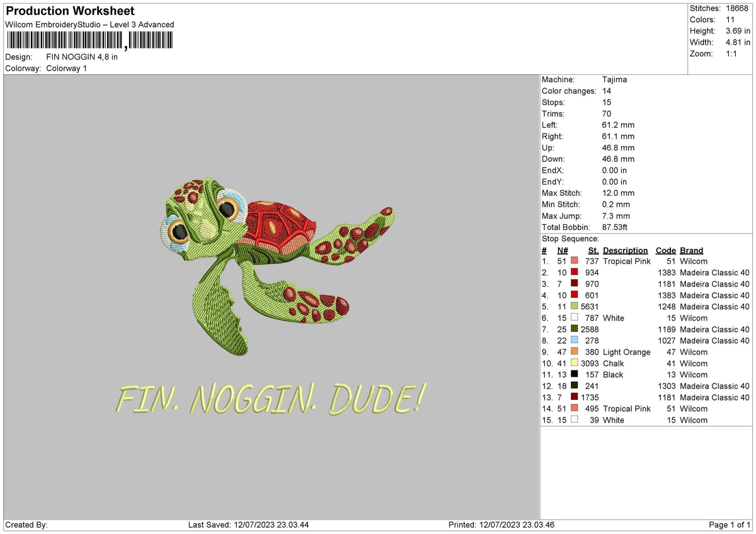Select the light green swatch at stop 5

point(574,307)
